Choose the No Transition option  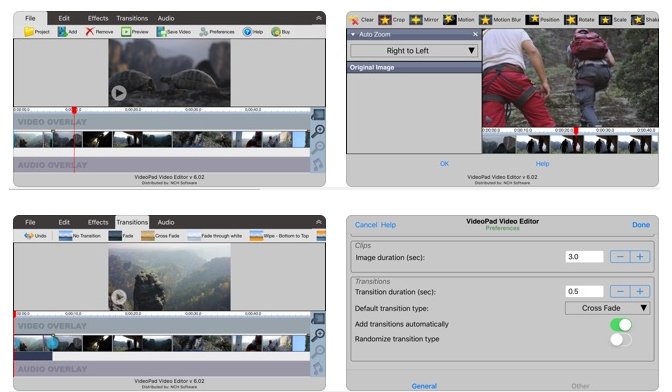tap(79, 236)
